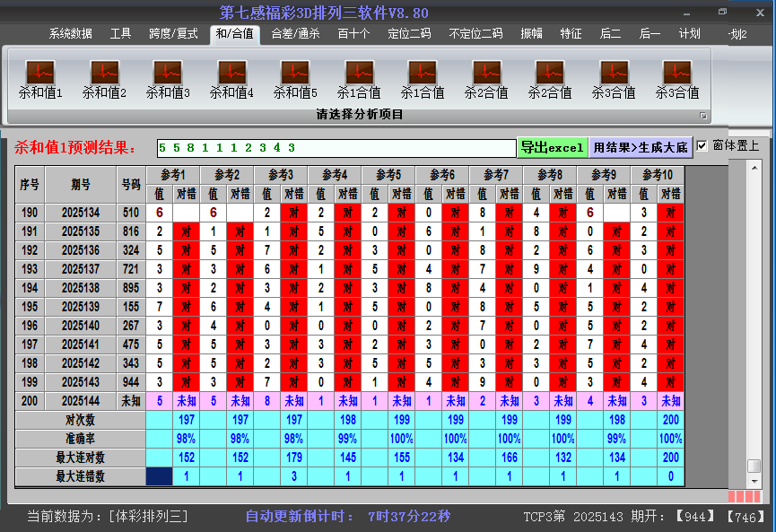This screenshot has height=532, width=776.
Task: Open the 杀和值4 analysis icon
Action: (231, 79)
